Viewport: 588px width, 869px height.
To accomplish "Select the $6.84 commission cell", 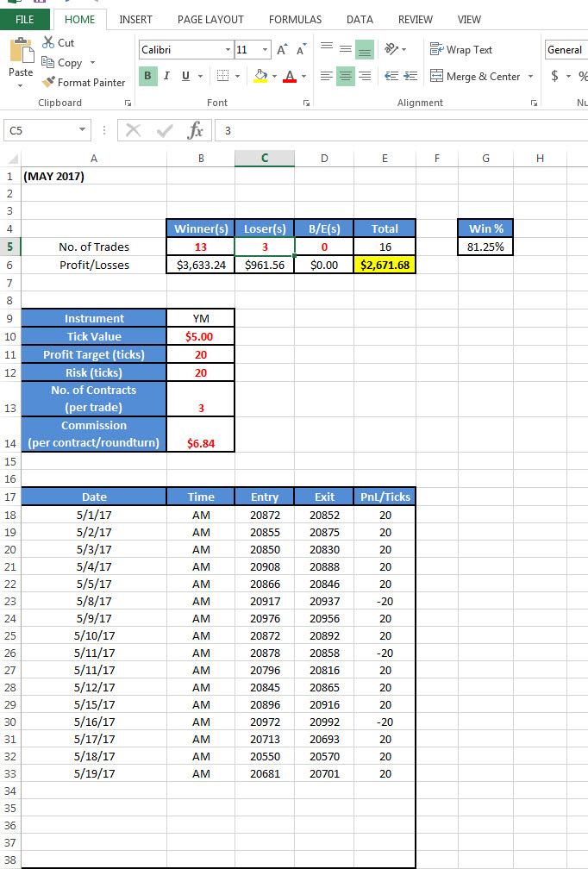I will click(201, 434).
